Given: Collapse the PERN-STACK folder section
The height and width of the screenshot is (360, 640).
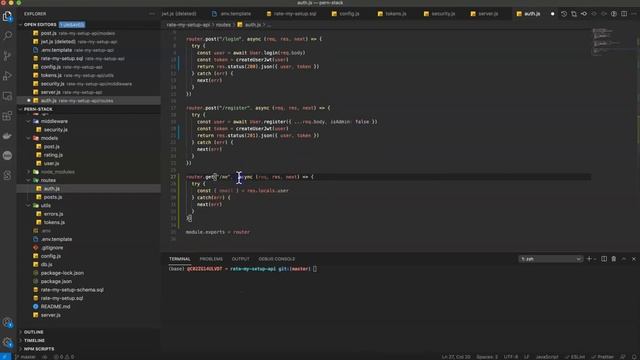Looking at the screenshot, I should click(21, 109).
